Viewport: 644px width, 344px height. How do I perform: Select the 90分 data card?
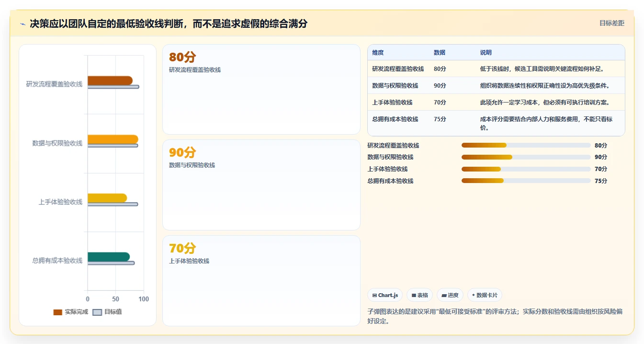261,185
